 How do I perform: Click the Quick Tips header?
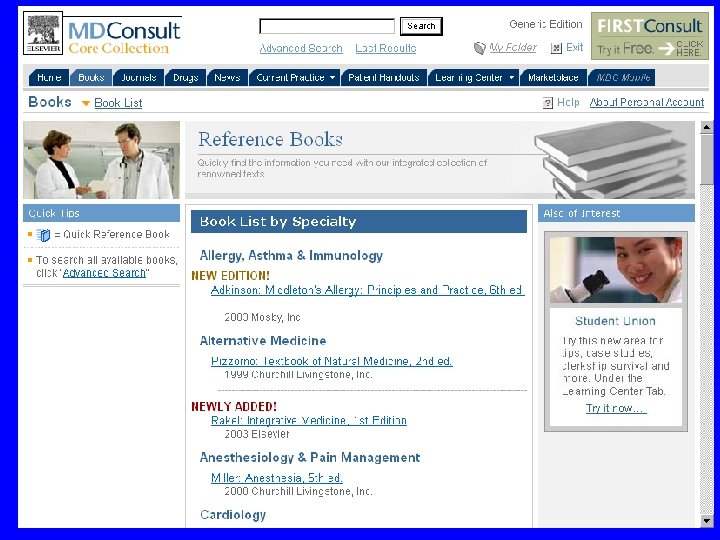[x=101, y=214]
